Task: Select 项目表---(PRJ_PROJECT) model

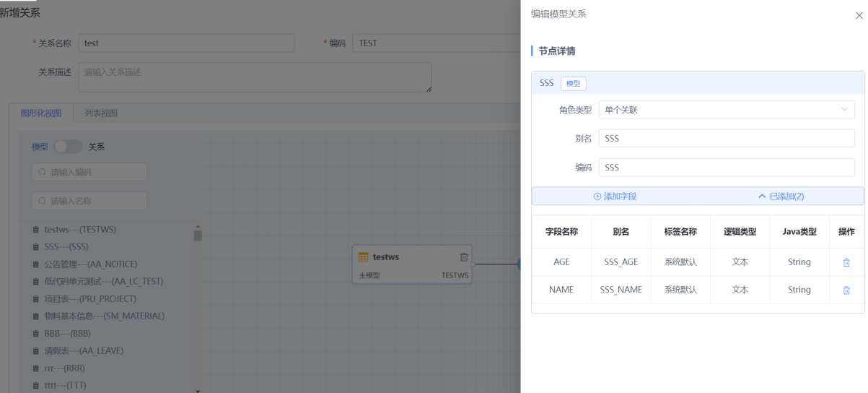Action: tap(90, 299)
